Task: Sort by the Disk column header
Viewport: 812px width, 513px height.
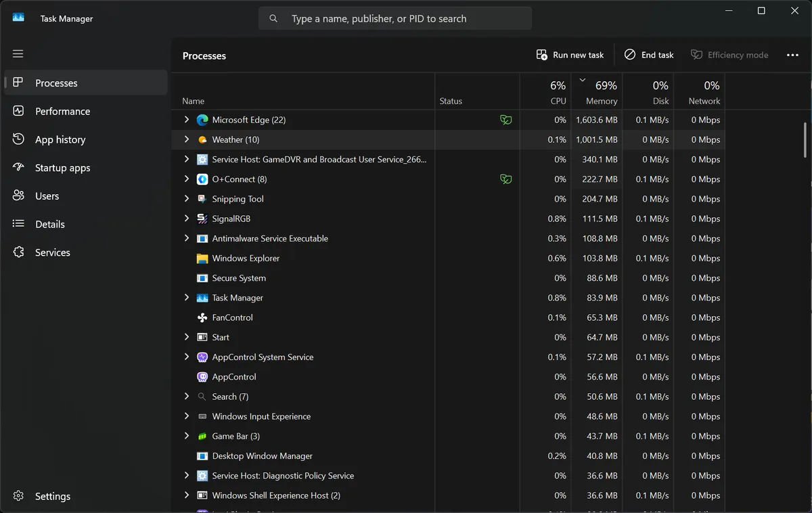Action: pyautogui.click(x=648, y=91)
